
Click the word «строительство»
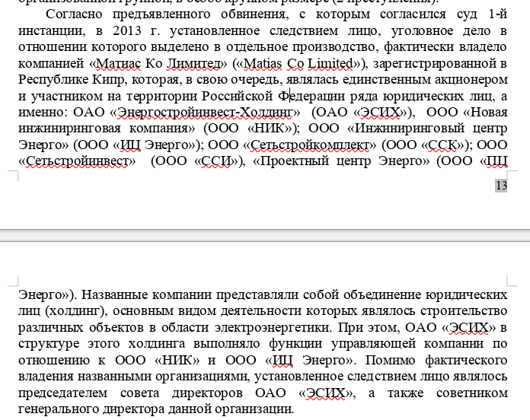465,311
